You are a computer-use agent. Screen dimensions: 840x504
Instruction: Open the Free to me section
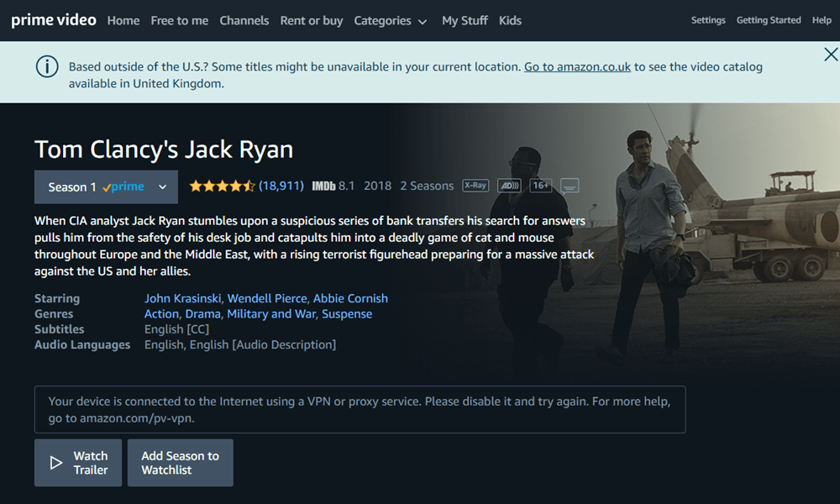click(x=180, y=21)
